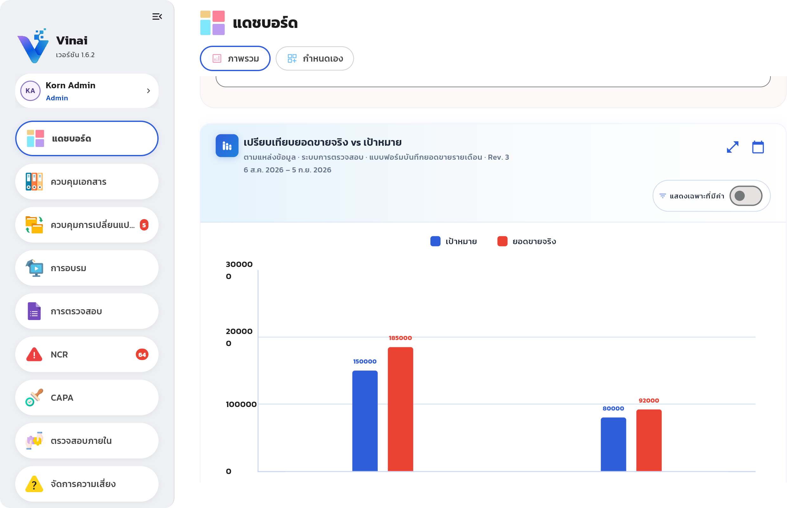
Task: Toggle the แสดงเฉพาะที่มีค่า switch
Action: coord(746,196)
